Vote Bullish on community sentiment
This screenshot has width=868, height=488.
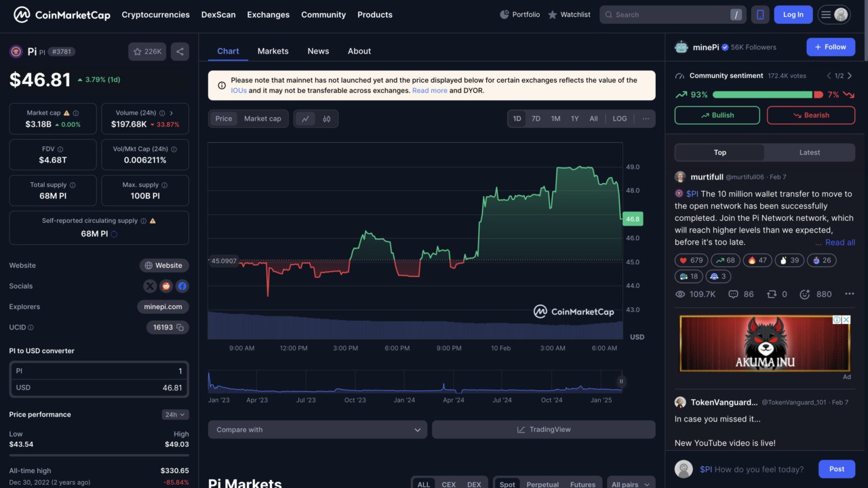[717, 115]
